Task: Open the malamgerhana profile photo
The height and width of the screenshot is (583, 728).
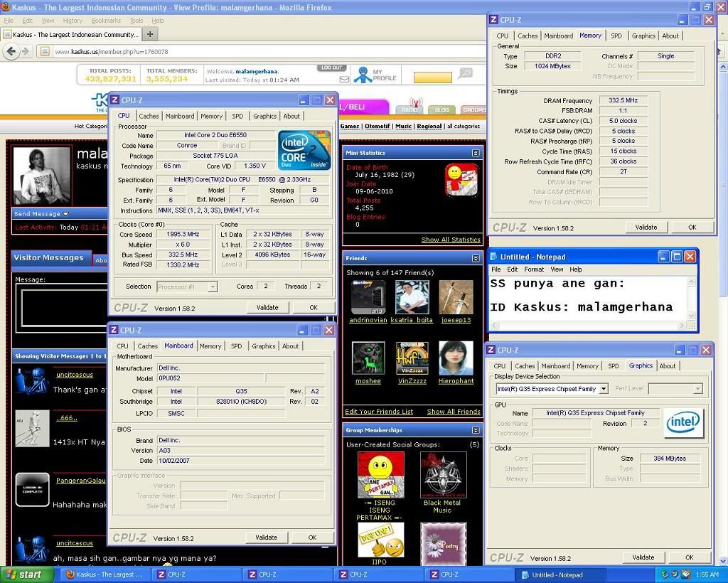Action: coord(42,176)
